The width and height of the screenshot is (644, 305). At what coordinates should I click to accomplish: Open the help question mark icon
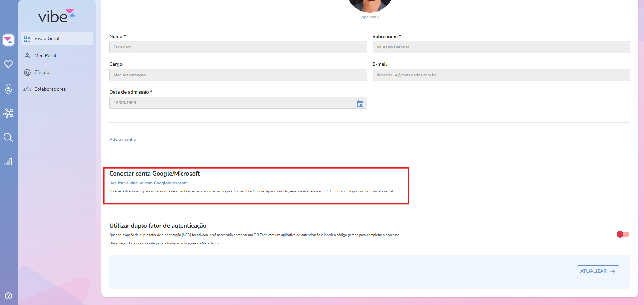tap(8, 296)
